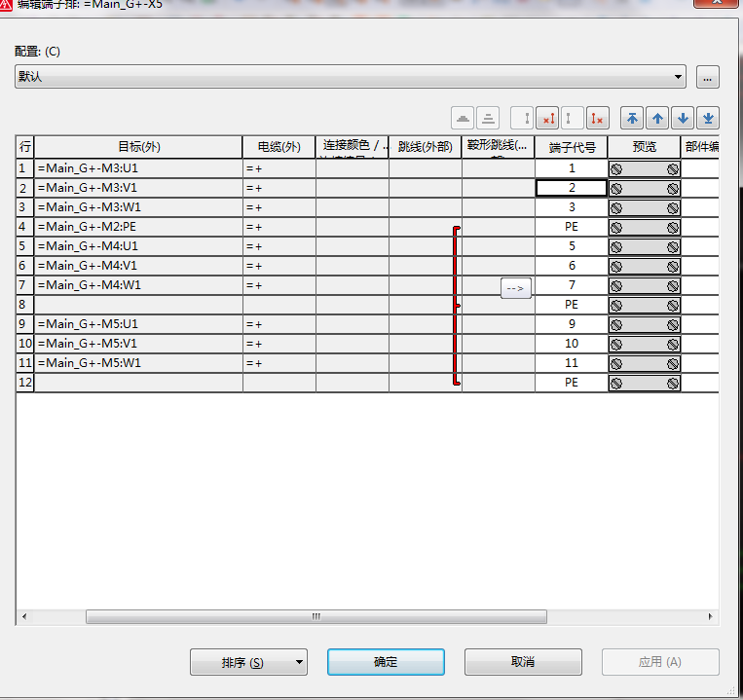
Task: Click the 连接颜色 column header
Action: tap(353, 147)
